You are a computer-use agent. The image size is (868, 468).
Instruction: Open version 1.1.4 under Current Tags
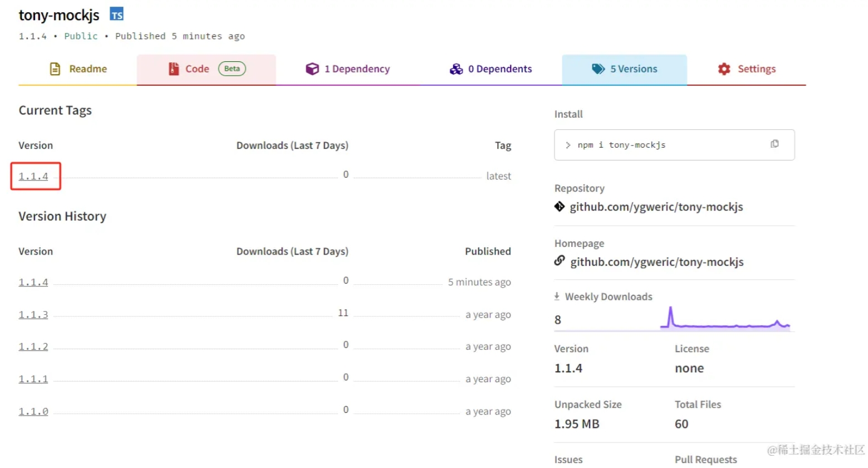33,177
